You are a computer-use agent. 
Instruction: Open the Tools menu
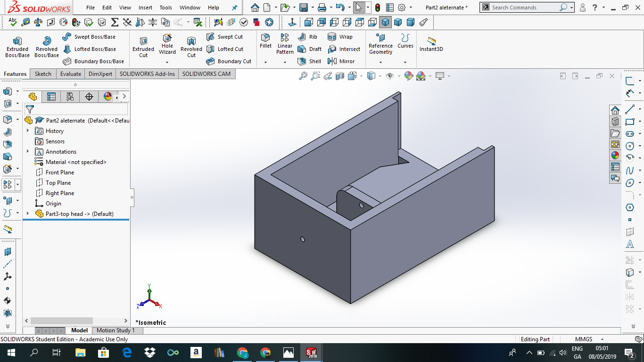tap(165, 8)
